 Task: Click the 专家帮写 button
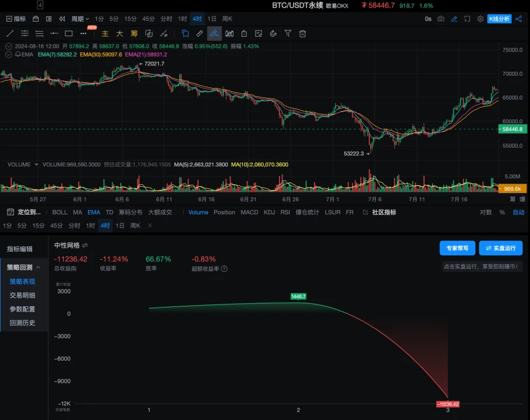pos(457,248)
